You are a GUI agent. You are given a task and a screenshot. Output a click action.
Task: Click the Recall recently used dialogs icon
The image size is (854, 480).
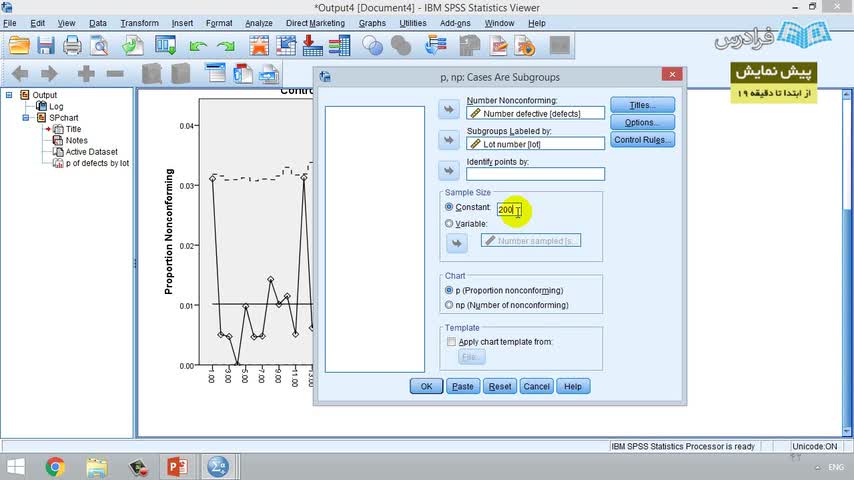click(165, 45)
